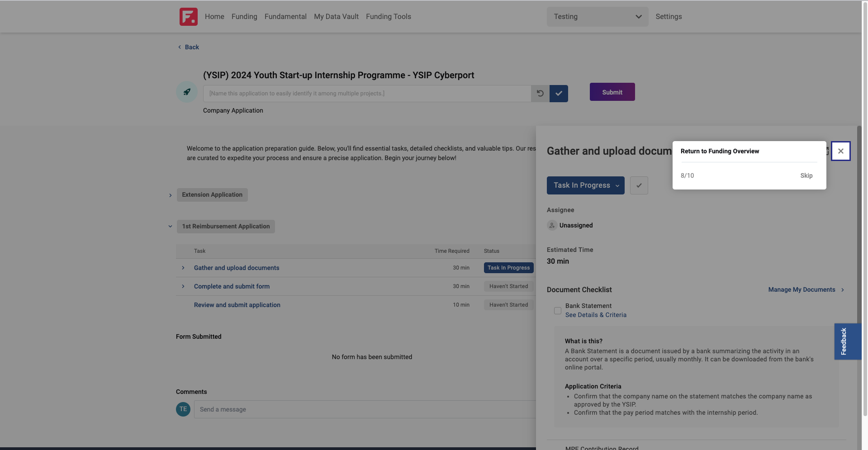Screen dimensions: 868x450
Task: Open Settings in top bar
Action: coord(669,17)
